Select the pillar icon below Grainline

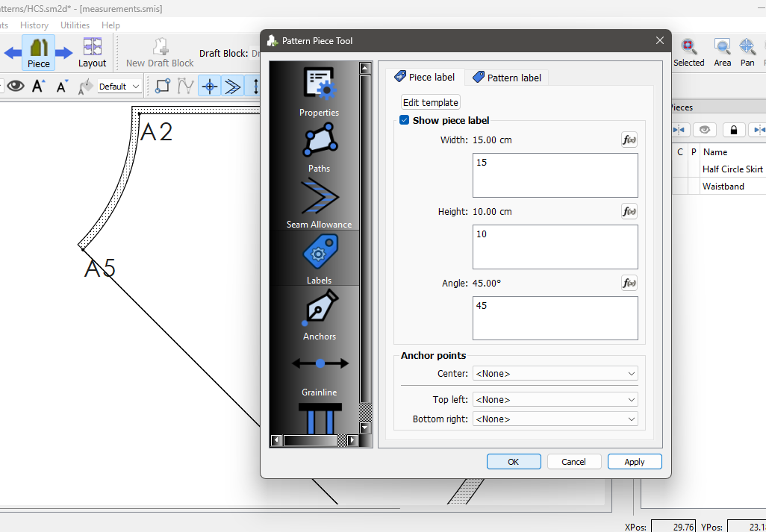click(320, 419)
